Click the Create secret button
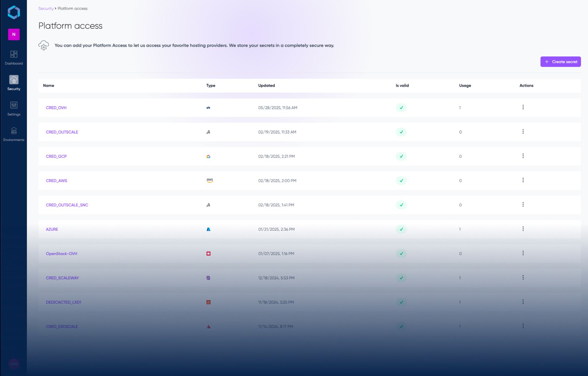Viewport: 588px width, 376px height. click(560, 62)
